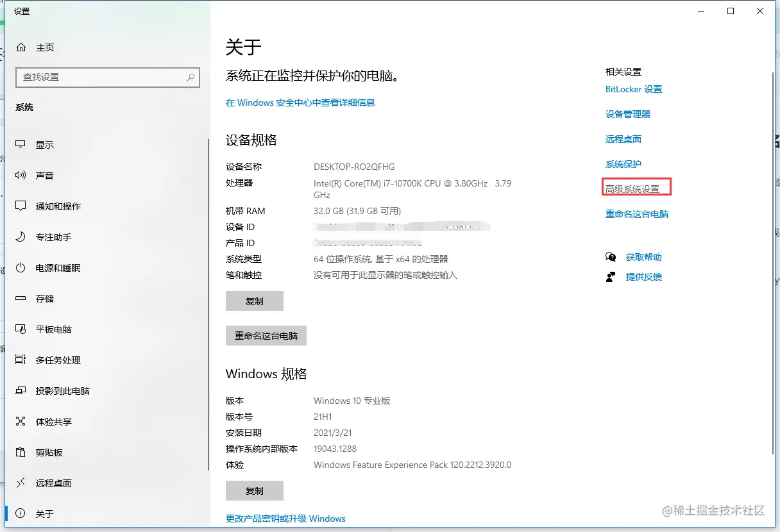Image resolution: width=780 pixels, height=532 pixels.
Task: Click the Power and sleep icon
Action: pyautogui.click(x=21, y=268)
